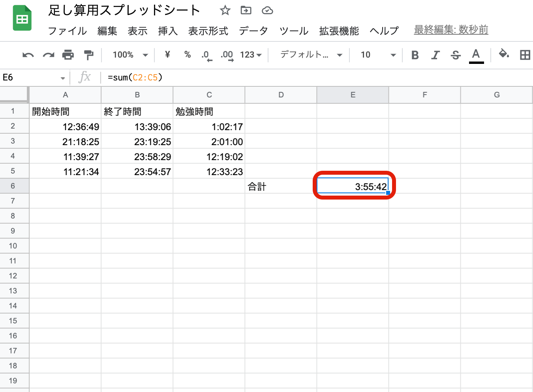Click the document title 足し算用スプレッドシート

click(x=124, y=10)
